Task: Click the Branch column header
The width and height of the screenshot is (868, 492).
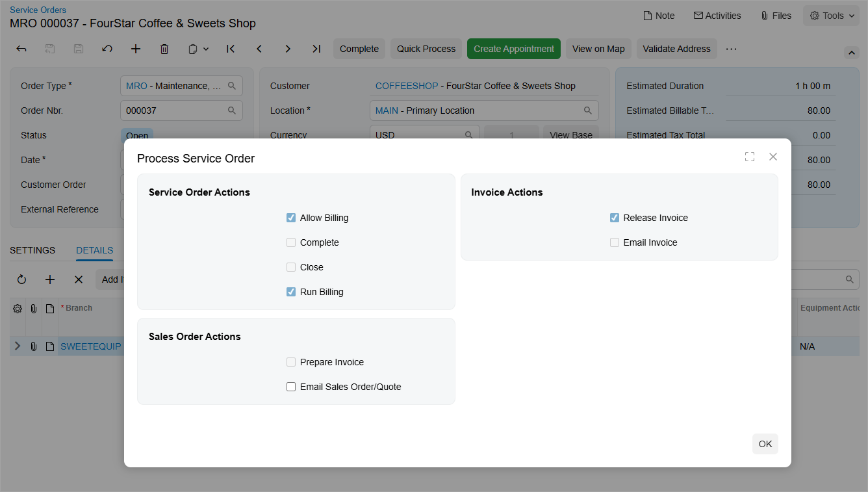Action: point(79,308)
